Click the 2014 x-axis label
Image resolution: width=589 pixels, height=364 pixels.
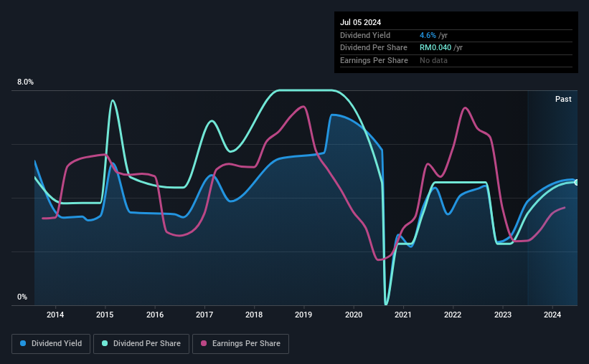(55, 315)
